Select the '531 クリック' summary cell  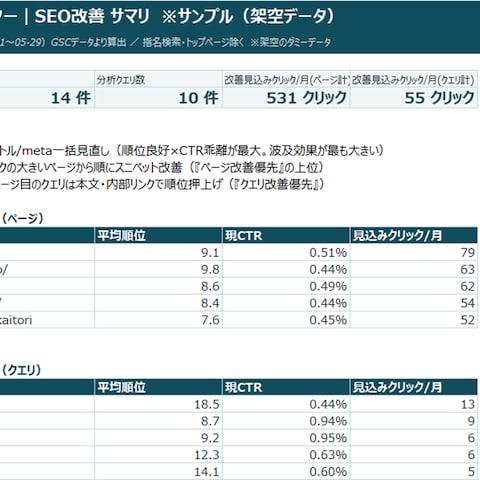tap(286, 98)
